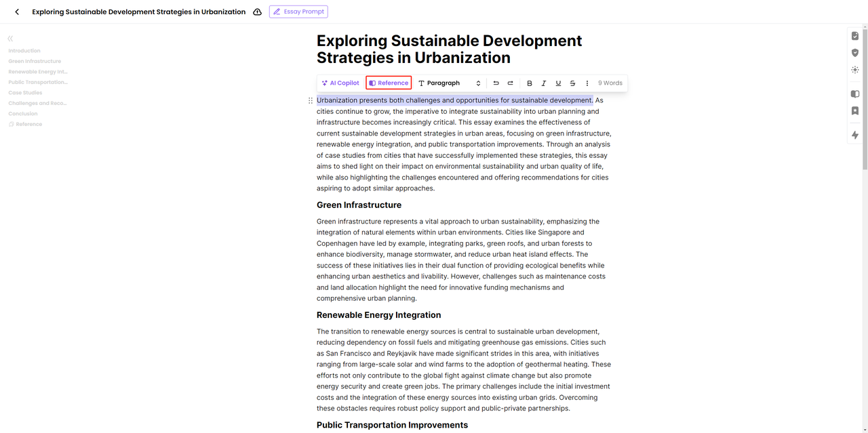
Task: Open the Essay Prompt button
Action: click(298, 12)
